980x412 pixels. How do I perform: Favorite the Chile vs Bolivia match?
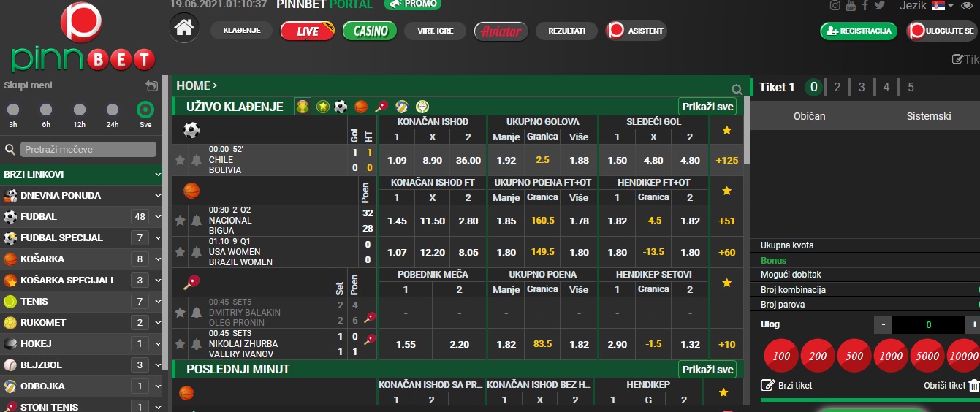tap(180, 160)
